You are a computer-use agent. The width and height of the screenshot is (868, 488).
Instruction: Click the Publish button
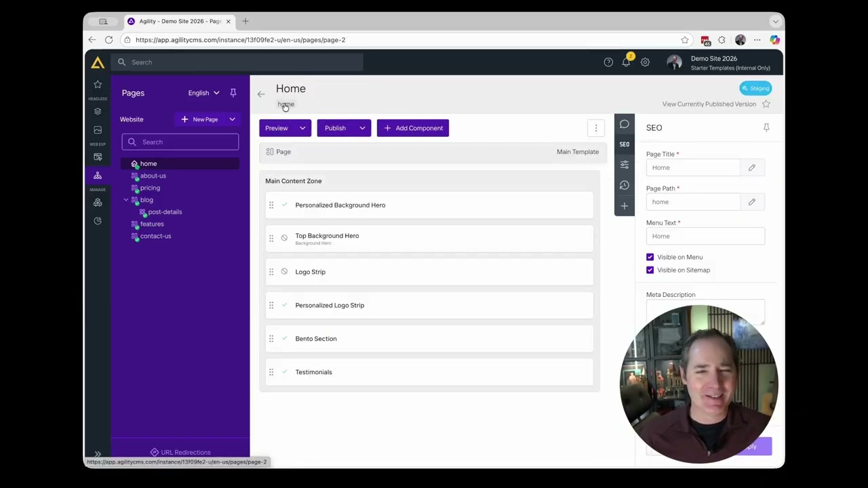point(335,128)
